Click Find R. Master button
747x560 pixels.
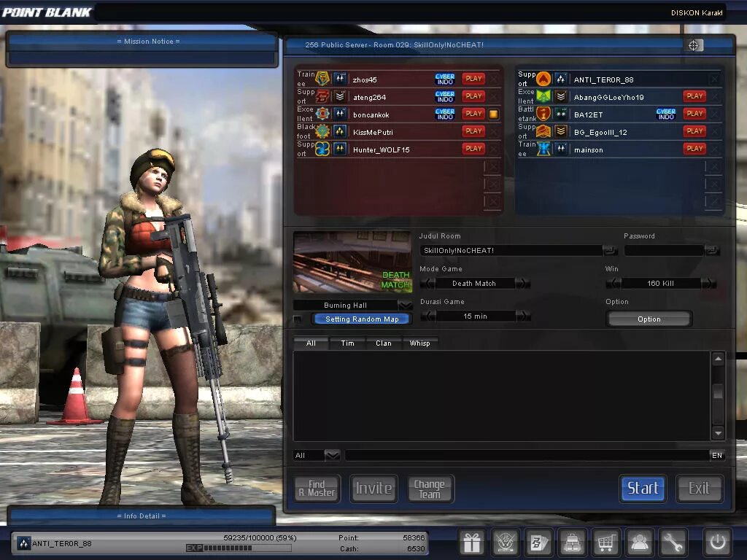(317, 488)
